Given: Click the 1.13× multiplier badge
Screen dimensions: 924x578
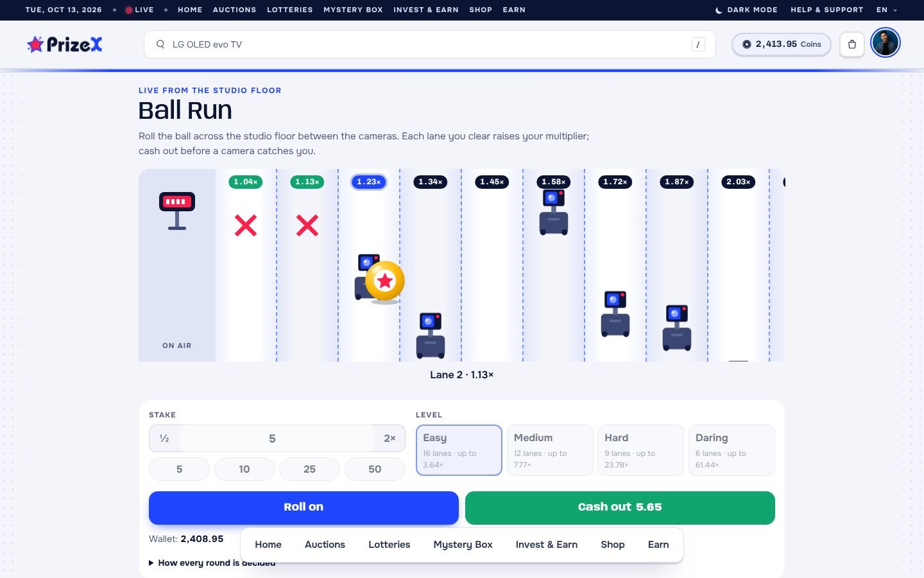Looking at the screenshot, I should pyautogui.click(x=307, y=182).
